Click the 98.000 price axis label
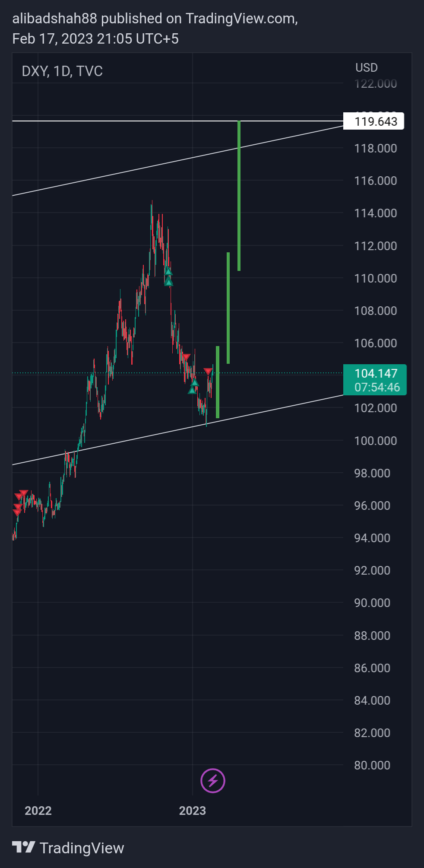This screenshot has width=424, height=868. click(372, 473)
